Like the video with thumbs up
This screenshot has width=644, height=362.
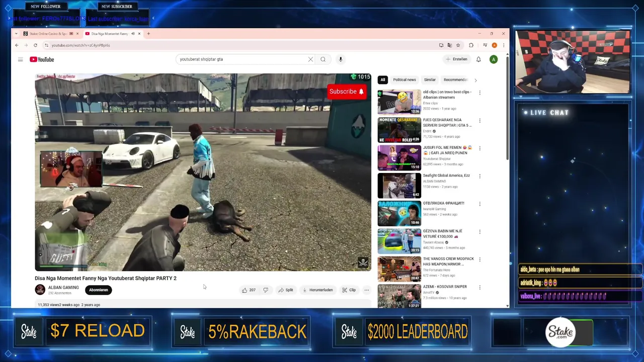[x=249, y=290]
